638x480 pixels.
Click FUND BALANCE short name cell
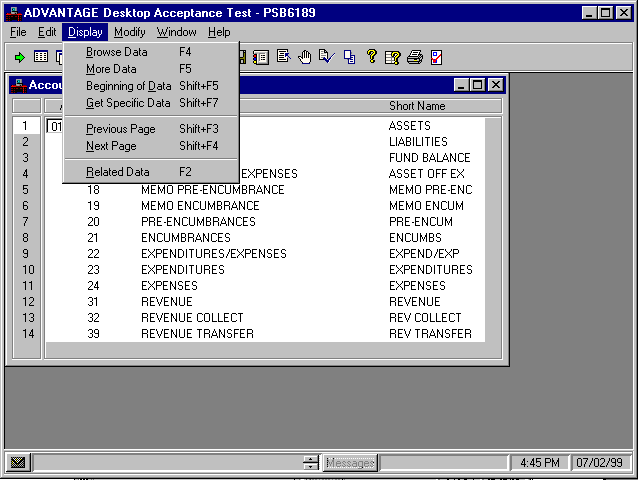click(430, 158)
